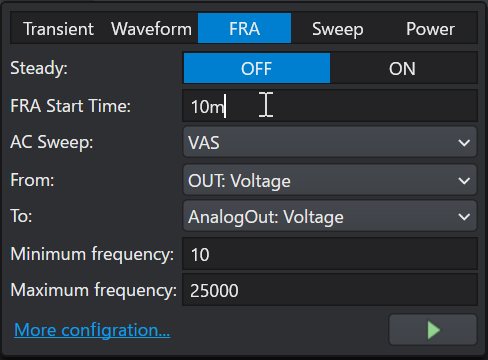Set Steady to OFF
The height and width of the screenshot is (360, 488).
pos(257,68)
